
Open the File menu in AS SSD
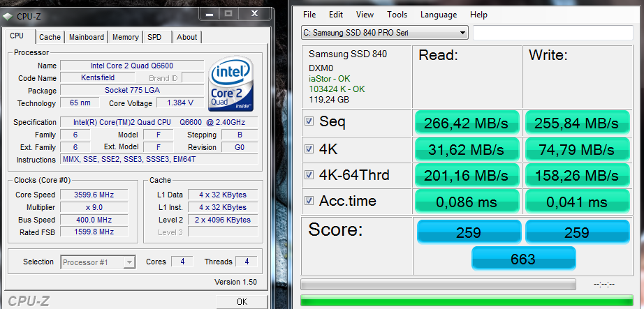[x=309, y=15]
